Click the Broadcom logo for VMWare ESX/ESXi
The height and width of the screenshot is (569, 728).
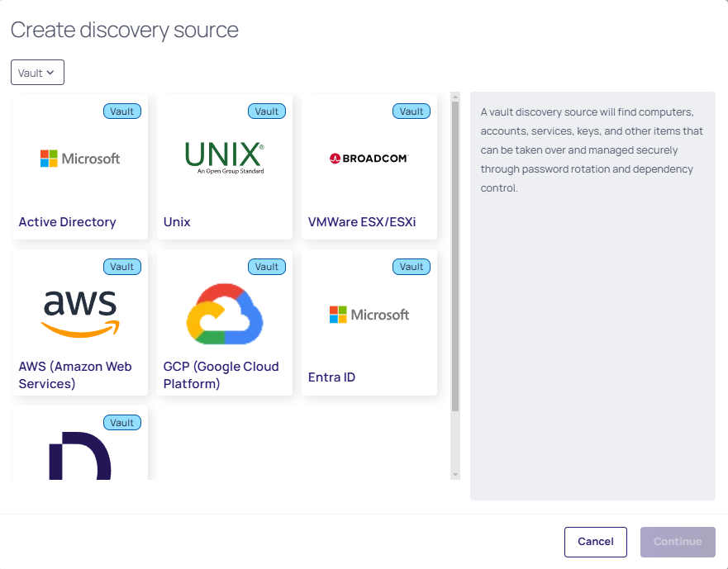tap(369, 158)
